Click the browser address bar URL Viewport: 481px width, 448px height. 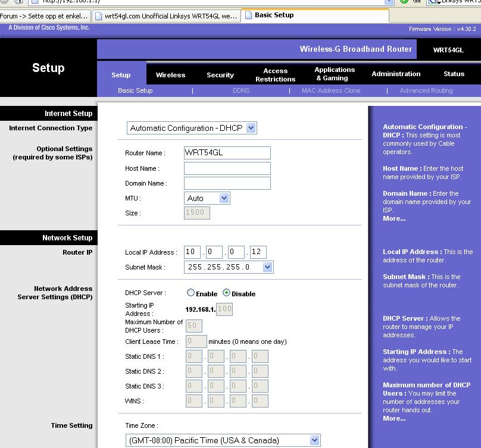tap(71, 1)
